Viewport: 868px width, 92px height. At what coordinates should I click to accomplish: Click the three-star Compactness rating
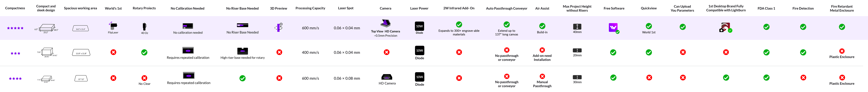click(x=15, y=53)
